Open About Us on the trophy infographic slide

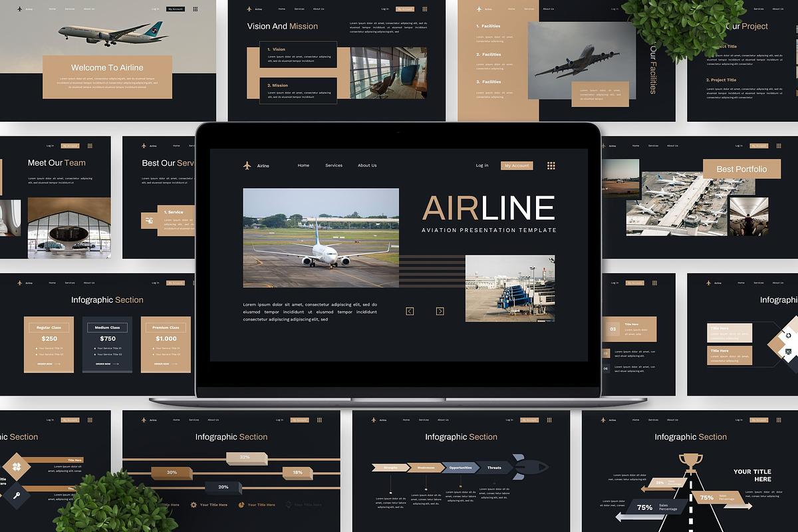[672, 420]
